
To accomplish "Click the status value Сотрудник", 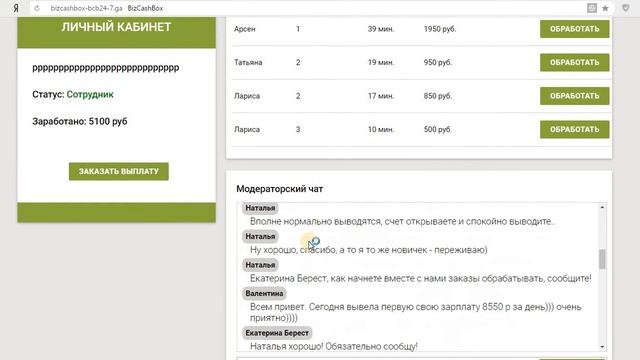I will click(x=90, y=94).
